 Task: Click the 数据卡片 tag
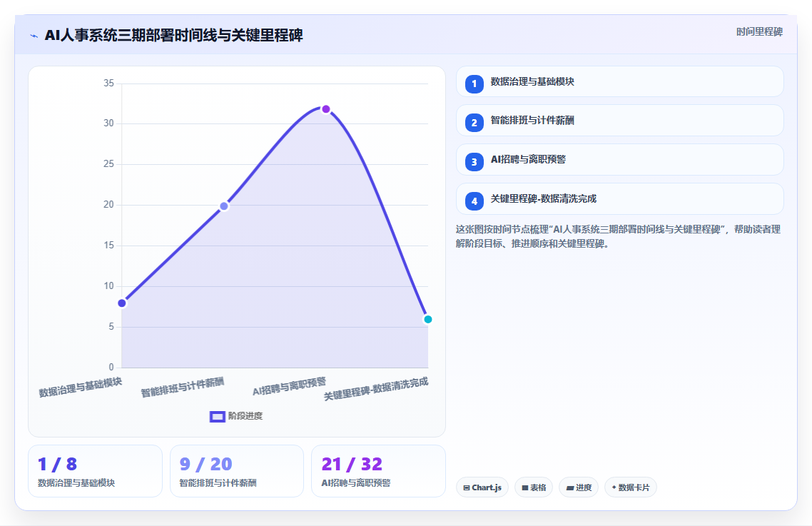(630, 487)
